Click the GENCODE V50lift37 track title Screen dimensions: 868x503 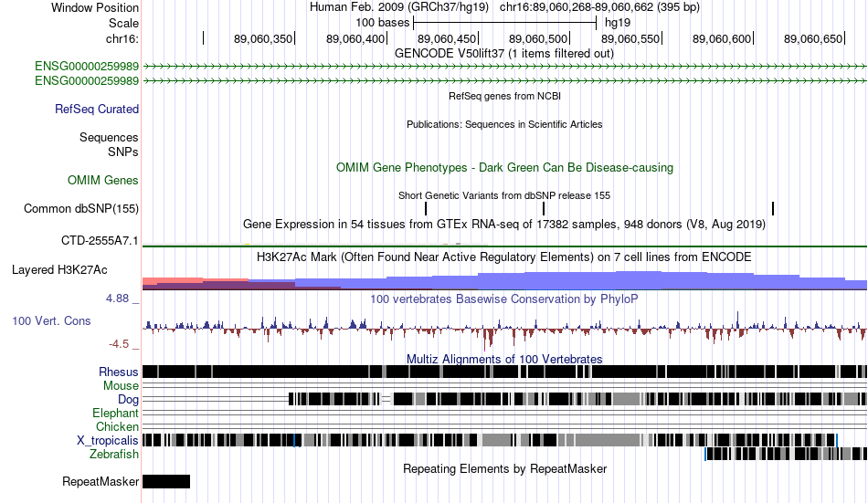tap(504, 54)
